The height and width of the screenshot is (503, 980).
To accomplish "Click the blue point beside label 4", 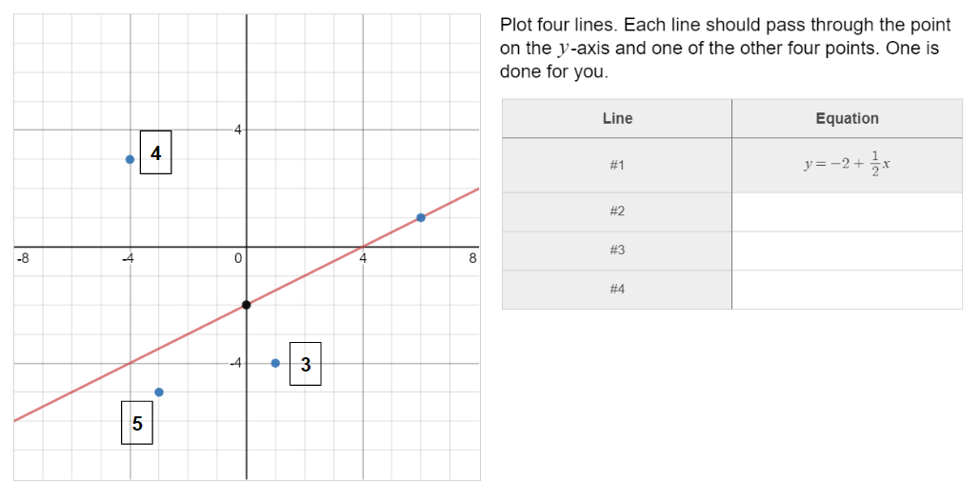I will [x=130, y=159].
